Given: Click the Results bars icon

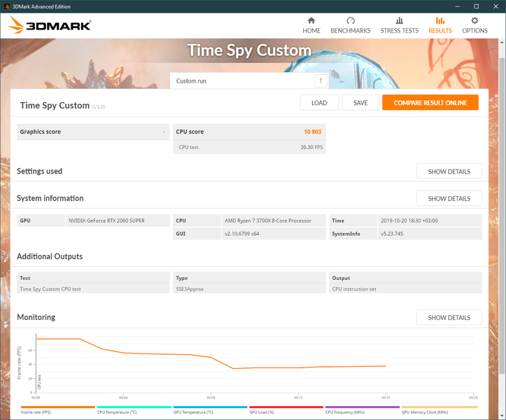Looking at the screenshot, I should (x=440, y=21).
